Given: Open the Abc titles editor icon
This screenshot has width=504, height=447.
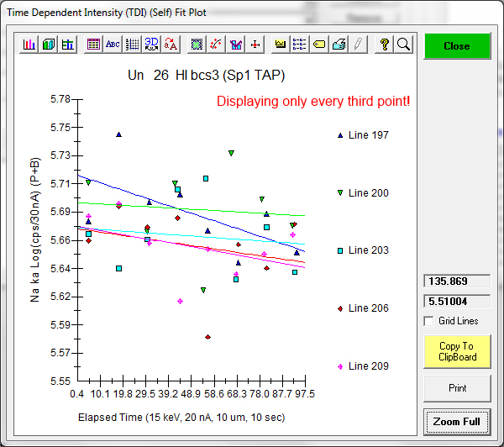Looking at the screenshot, I should tap(113, 45).
